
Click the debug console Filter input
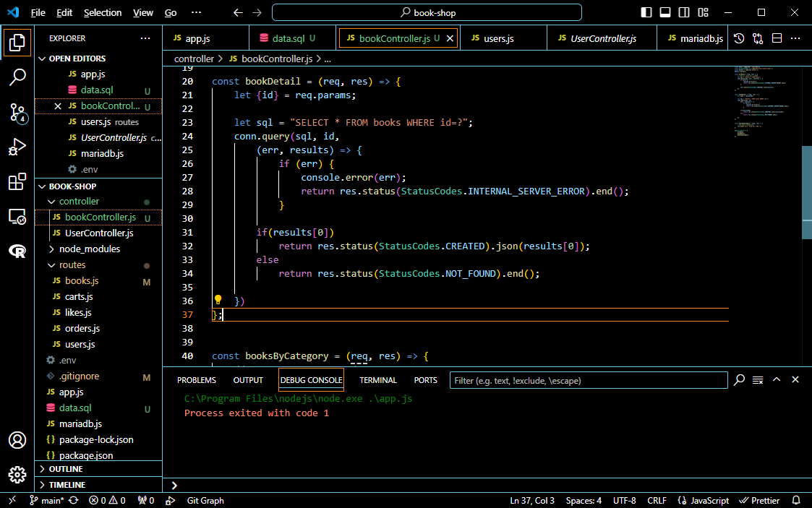[589, 380]
